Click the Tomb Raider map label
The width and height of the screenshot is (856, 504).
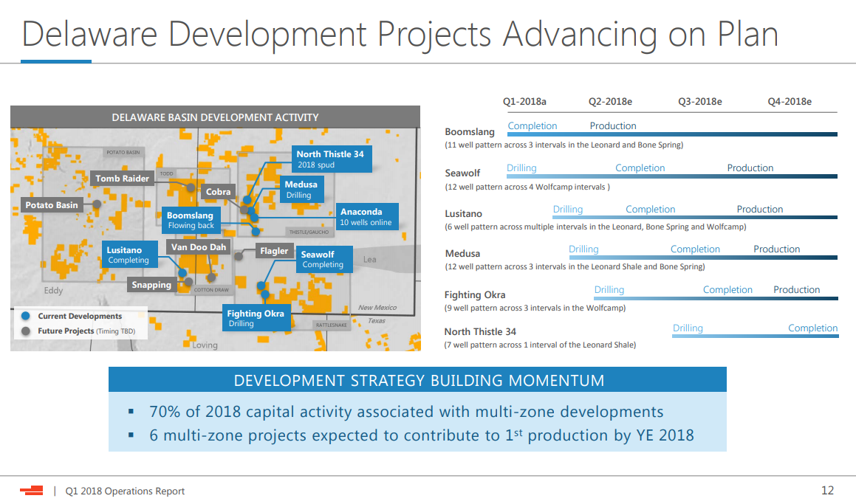tap(123, 179)
